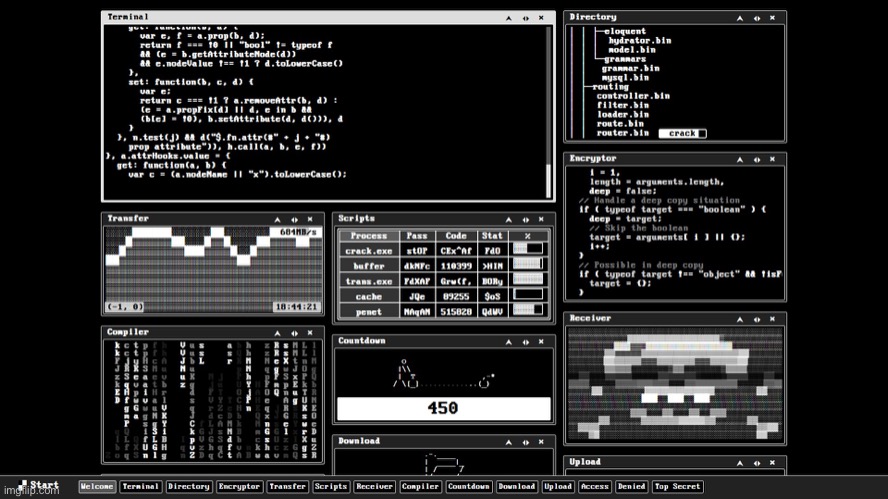Click the Transfer window's resize arrows icon
This screenshot has height=499, width=888.
pos(295,219)
